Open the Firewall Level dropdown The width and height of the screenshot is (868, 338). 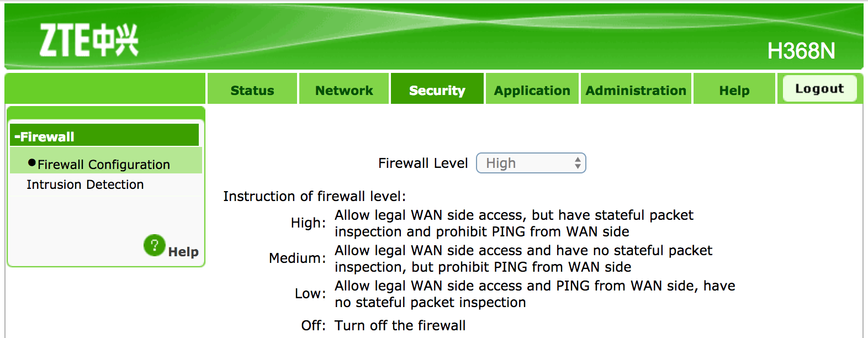(x=530, y=163)
